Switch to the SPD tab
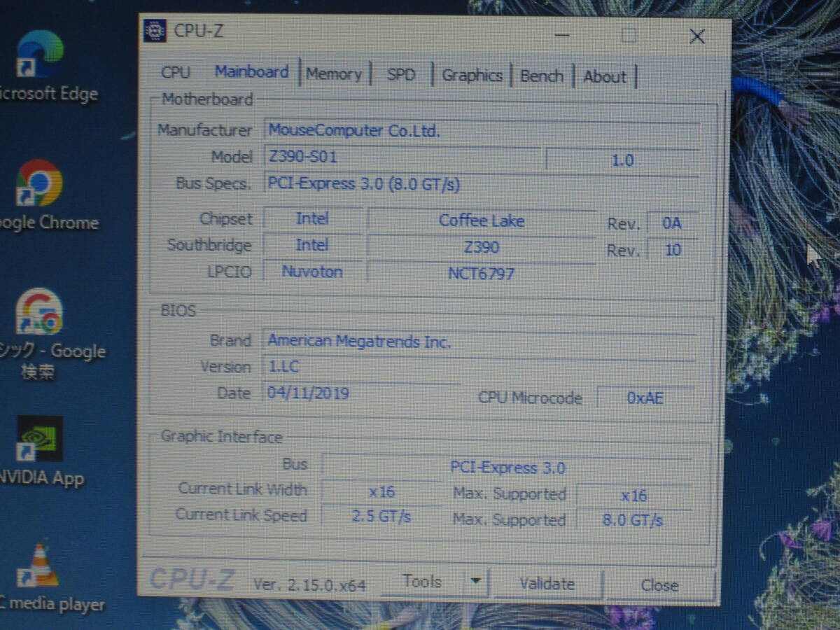The height and width of the screenshot is (630, 840). pyautogui.click(x=401, y=75)
